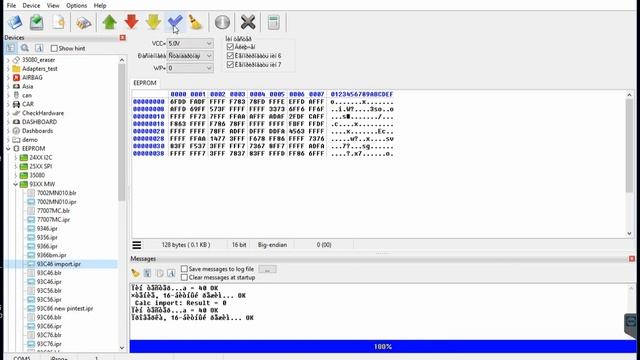Close the Devices panel with red X

122,38
